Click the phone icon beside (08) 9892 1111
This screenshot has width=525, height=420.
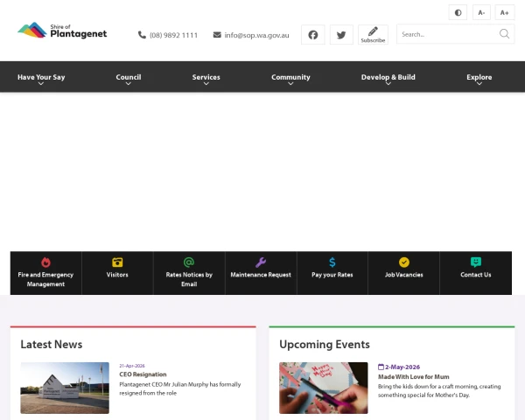pos(142,35)
